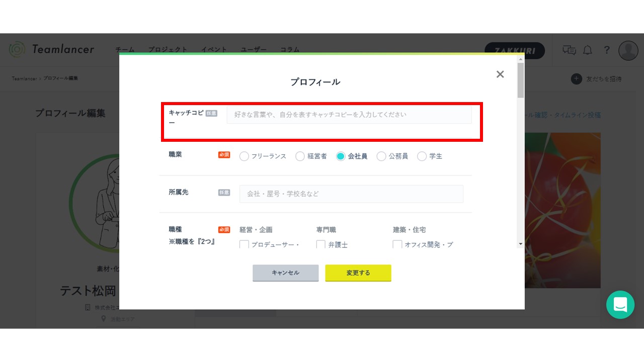
Task: Open the green chat support widget
Action: [620, 305]
